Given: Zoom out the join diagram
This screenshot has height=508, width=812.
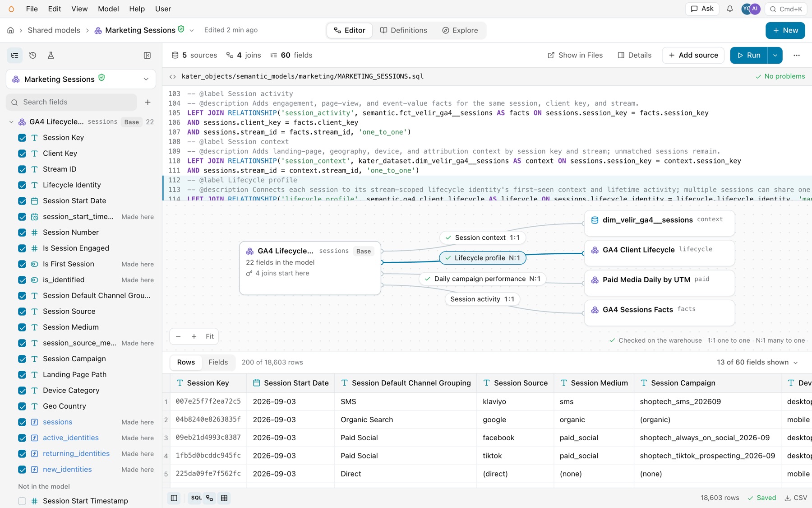Looking at the screenshot, I should [178, 336].
